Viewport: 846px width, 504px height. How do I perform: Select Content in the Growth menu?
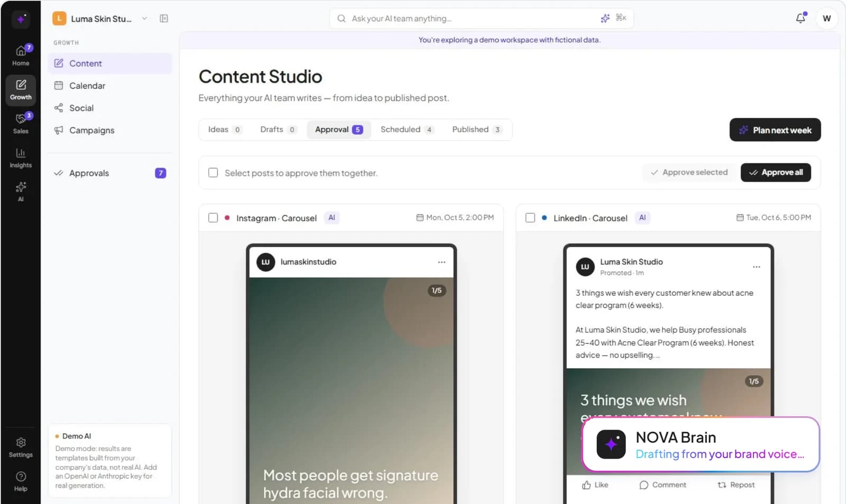(110, 63)
